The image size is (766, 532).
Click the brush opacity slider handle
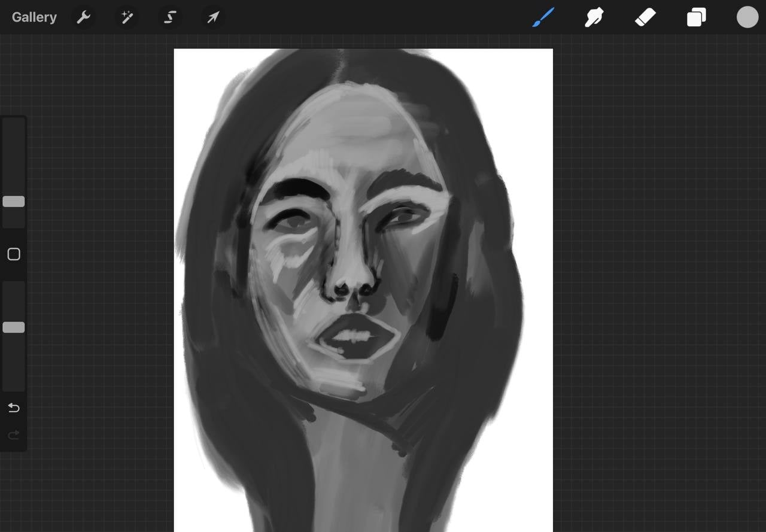point(14,327)
